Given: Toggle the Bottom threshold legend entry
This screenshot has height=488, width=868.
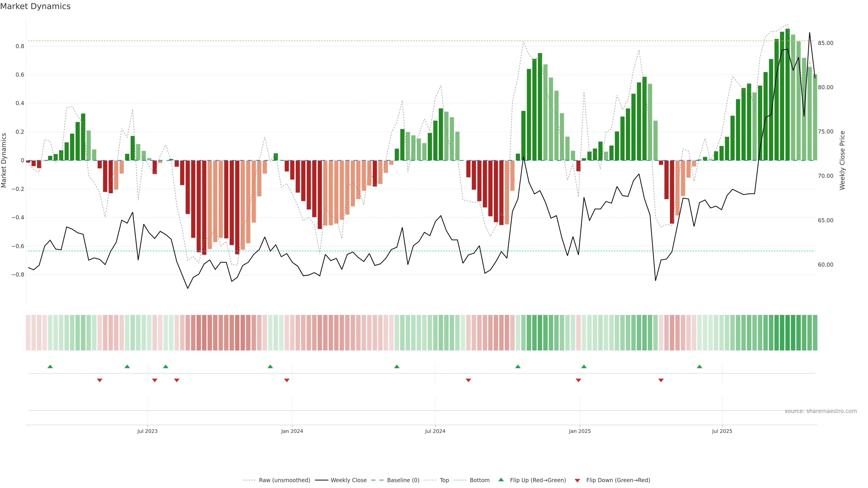Looking at the screenshot, I should click(479, 480).
